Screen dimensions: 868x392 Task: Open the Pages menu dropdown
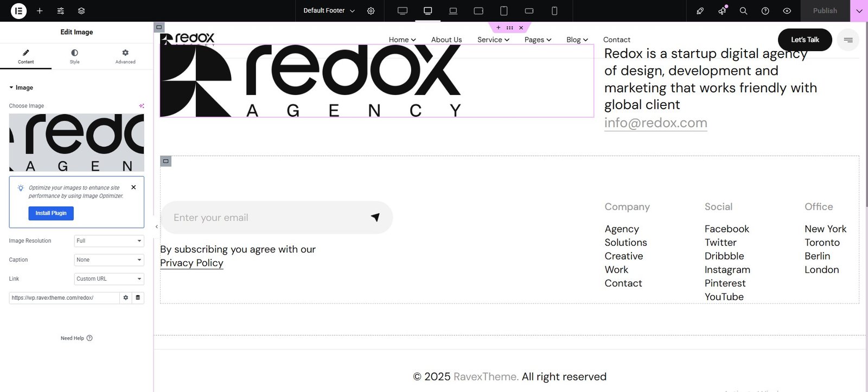click(x=538, y=40)
